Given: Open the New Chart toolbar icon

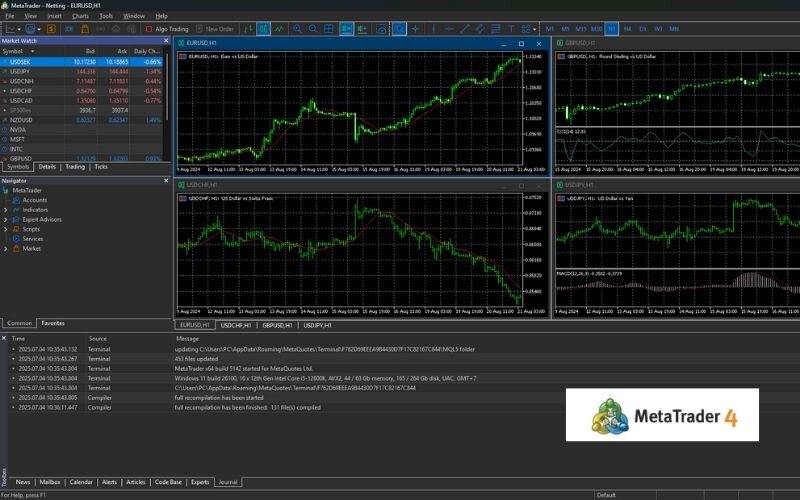Looking at the screenshot, I should pyautogui.click(x=11, y=29).
